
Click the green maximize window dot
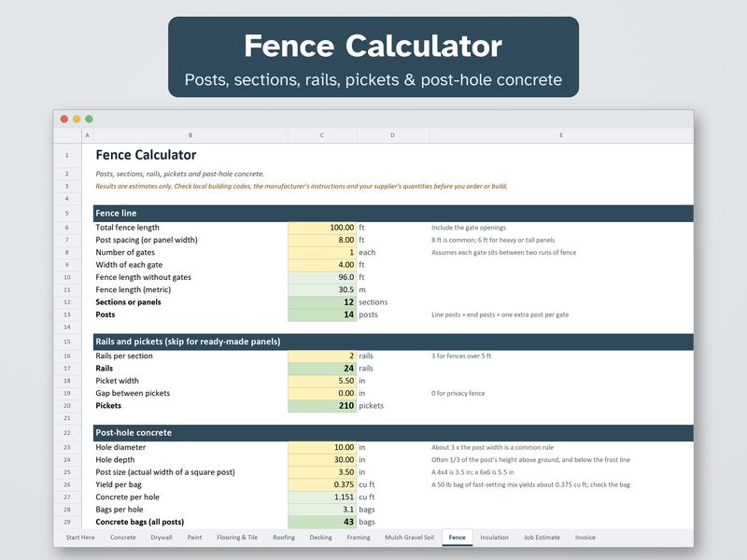point(89,119)
